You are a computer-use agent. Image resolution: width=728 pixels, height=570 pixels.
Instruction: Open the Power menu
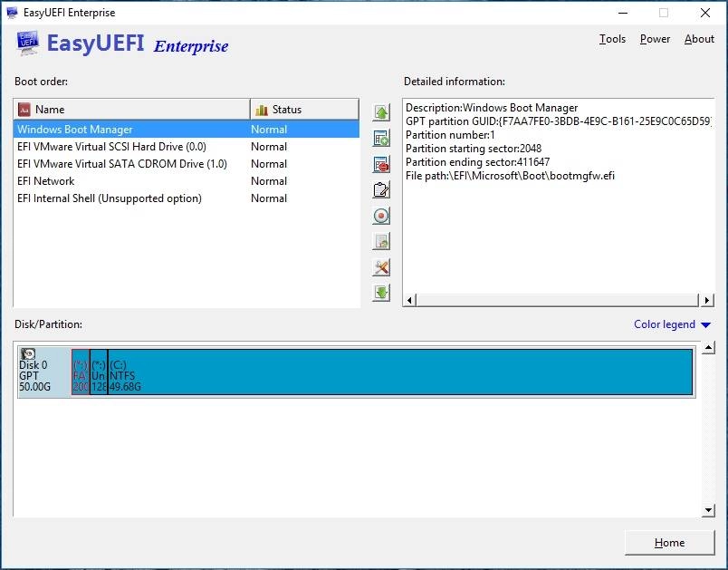click(x=655, y=39)
